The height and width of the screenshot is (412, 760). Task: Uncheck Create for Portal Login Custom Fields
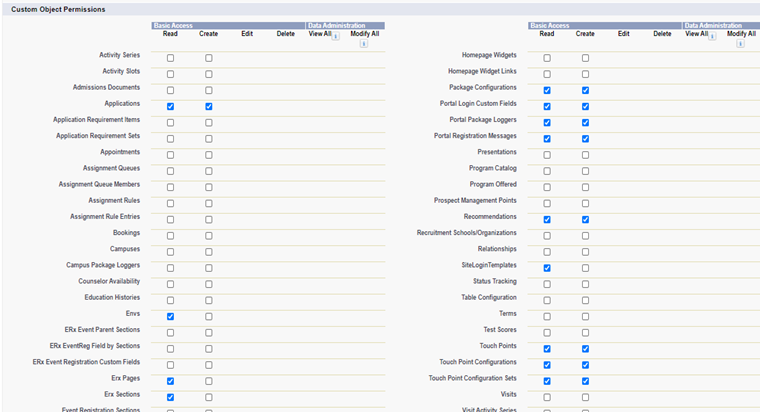(x=585, y=106)
